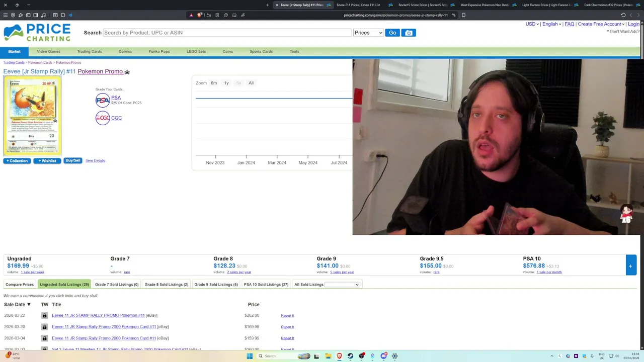Click the PSA grading logo icon
Image resolution: width=644 pixels, height=362 pixels.
click(103, 101)
